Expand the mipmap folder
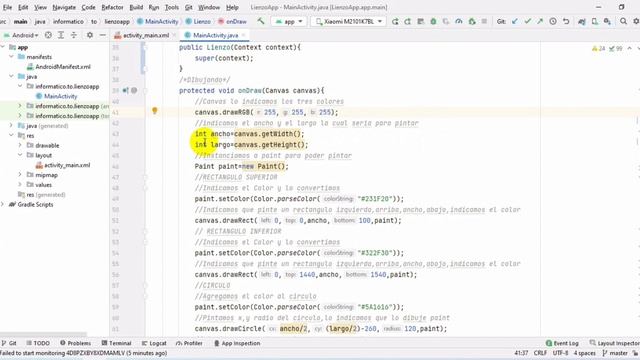This screenshot has width=640, height=360. pyautogui.click(x=20, y=175)
